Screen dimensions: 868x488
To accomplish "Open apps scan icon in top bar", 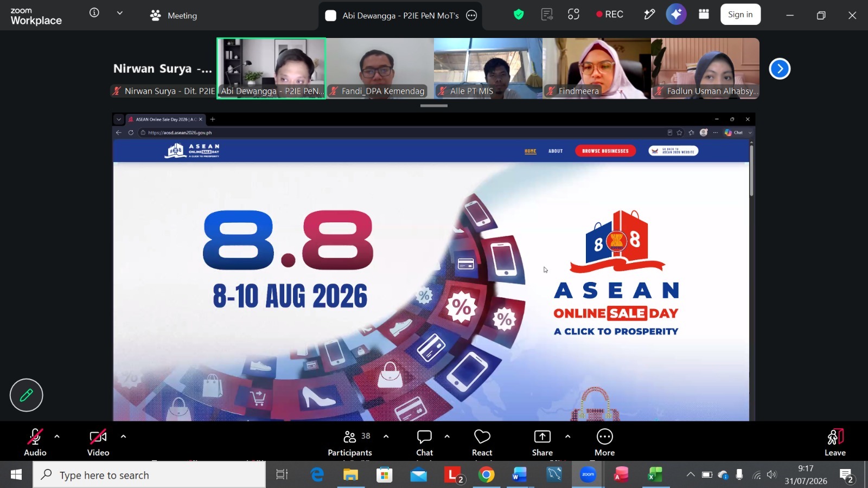I will pyautogui.click(x=573, y=15).
